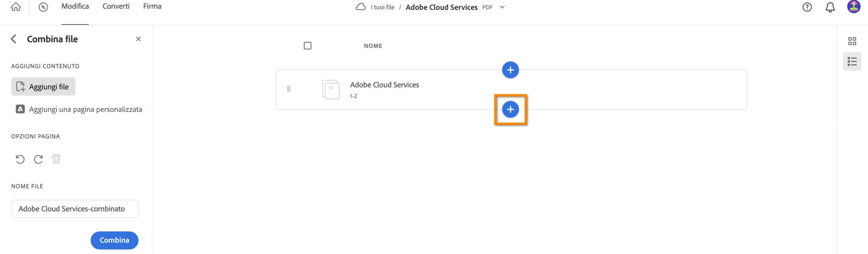The height and width of the screenshot is (254, 868).
Task: Click the cloud storage icon
Action: 361,7
